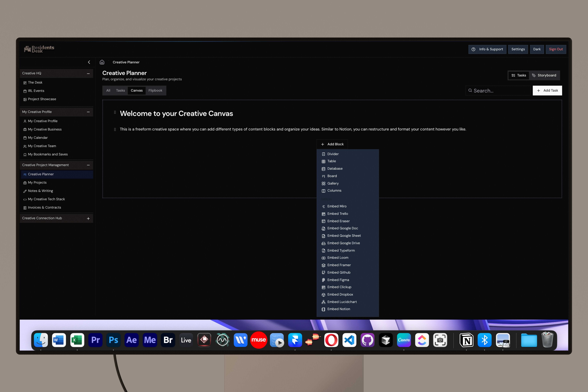Open the Settings button
This screenshot has width=588, height=392.
[x=518, y=49]
